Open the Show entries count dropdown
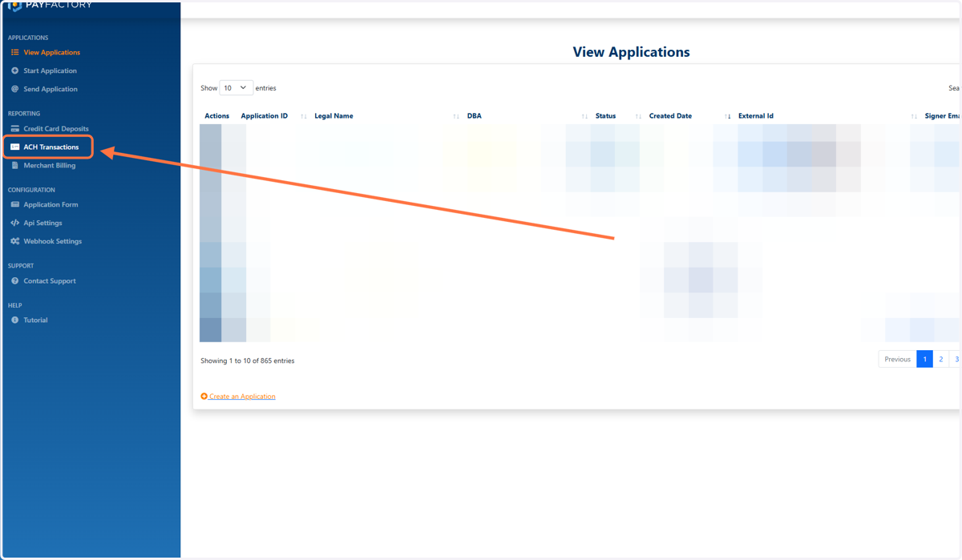This screenshot has width=962, height=560. click(236, 88)
